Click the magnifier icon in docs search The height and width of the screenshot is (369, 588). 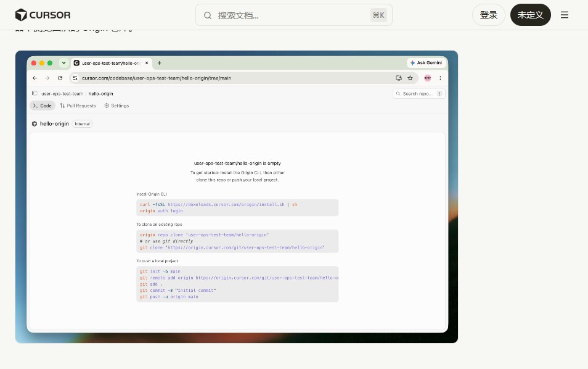tap(207, 15)
